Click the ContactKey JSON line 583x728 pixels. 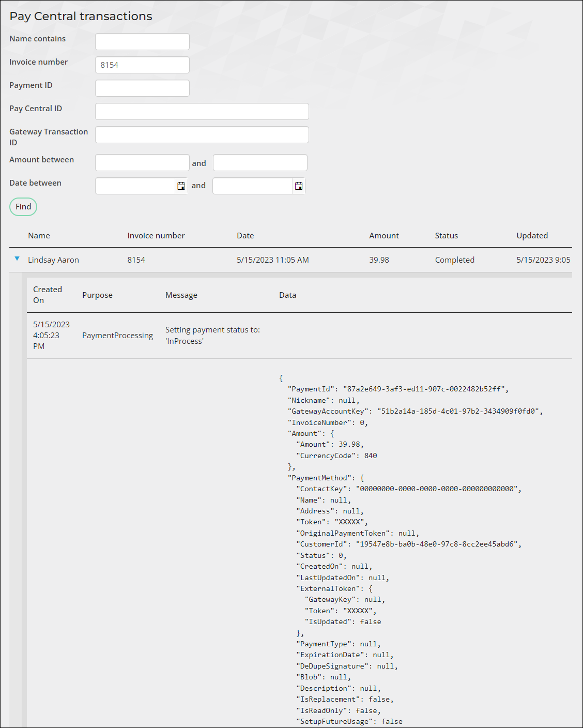tap(409, 489)
